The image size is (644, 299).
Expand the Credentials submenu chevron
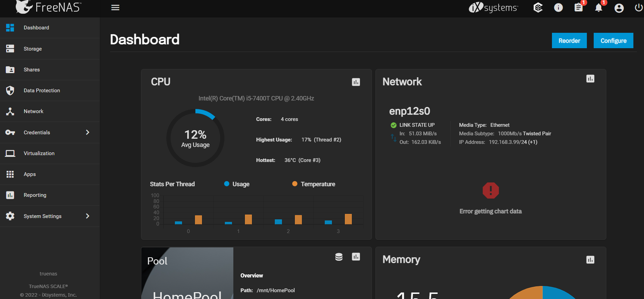pyautogui.click(x=88, y=132)
